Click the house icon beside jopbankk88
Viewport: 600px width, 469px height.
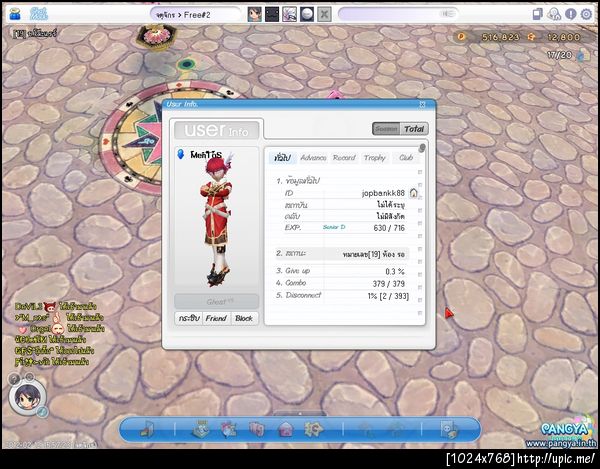tap(413, 192)
